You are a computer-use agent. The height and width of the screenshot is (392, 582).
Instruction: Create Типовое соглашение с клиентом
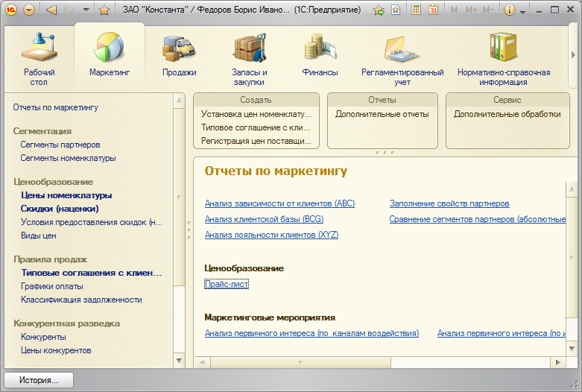pyautogui.click(x=255, y=127)
